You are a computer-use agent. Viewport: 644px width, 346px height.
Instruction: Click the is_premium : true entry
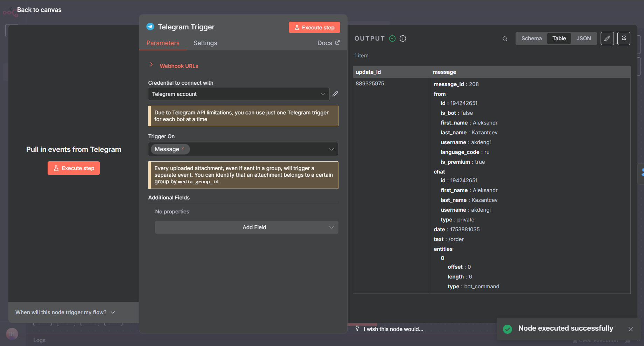463,162
